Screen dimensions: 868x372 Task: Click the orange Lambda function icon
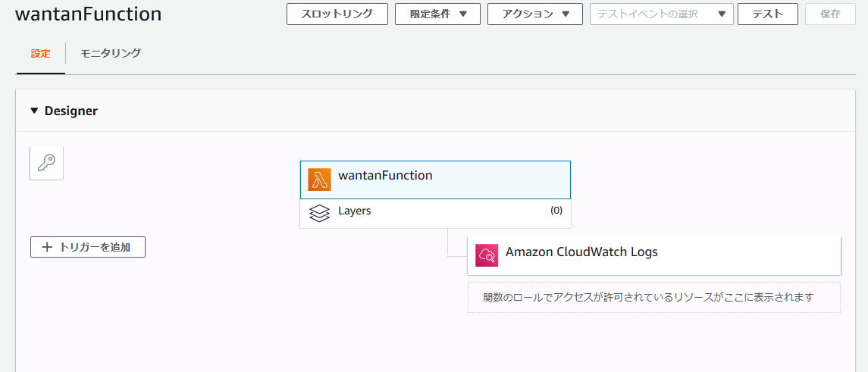320,180
